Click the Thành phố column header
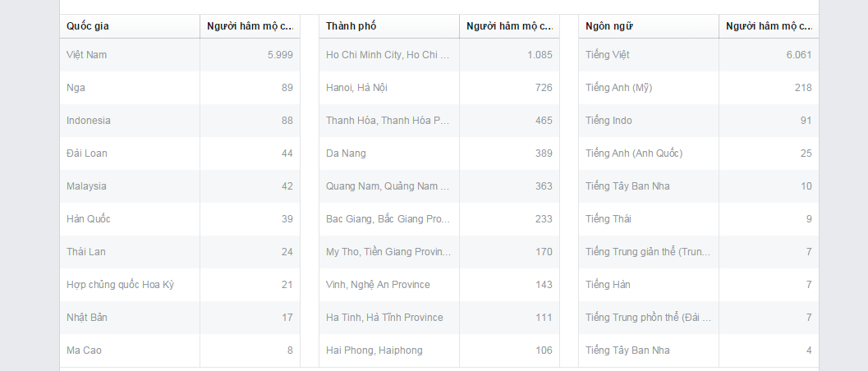Screen dimensions: 868x371 pyautogui.click(x=351, y=26)
